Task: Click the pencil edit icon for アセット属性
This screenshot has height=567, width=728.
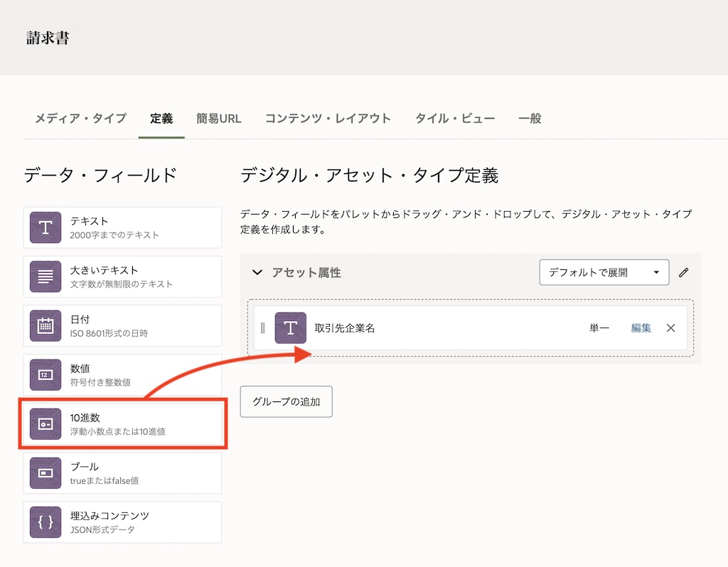Action: [x=684, y=272]
